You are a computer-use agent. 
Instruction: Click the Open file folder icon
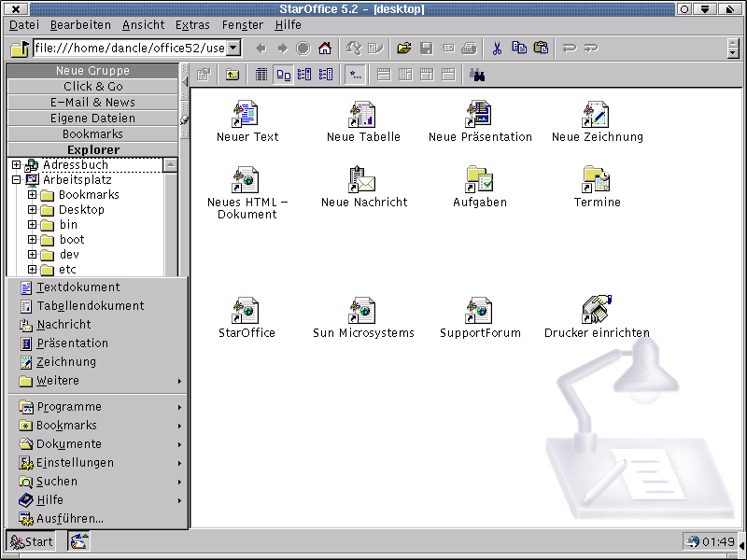pyautogui.click(x=404, y=49)
